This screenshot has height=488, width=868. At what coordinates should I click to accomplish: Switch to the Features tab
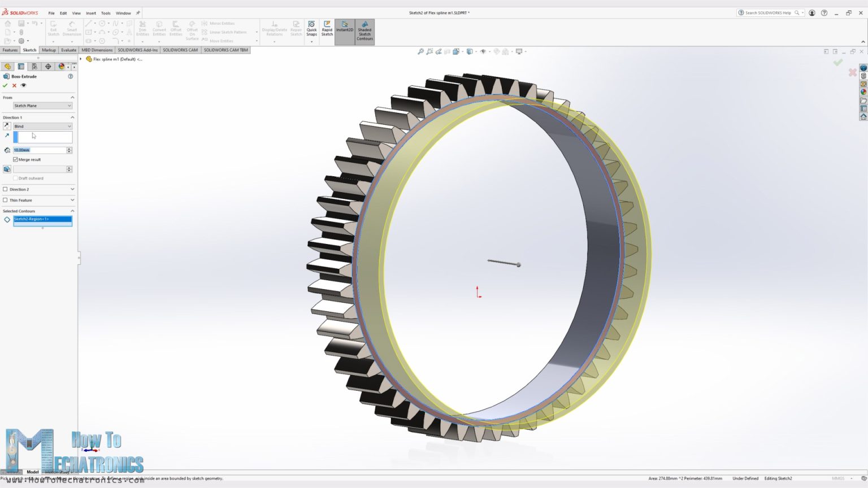[x=10, y=50]
